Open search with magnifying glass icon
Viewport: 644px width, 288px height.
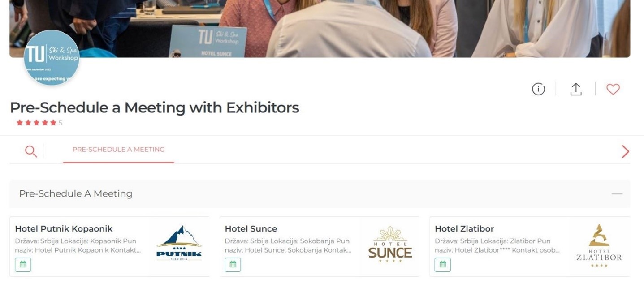pos(31,151)
